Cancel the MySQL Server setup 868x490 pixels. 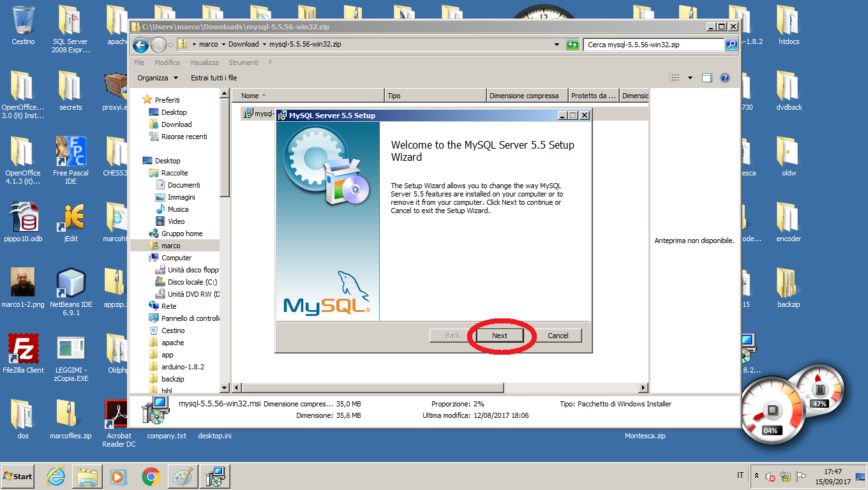point(557,336)
